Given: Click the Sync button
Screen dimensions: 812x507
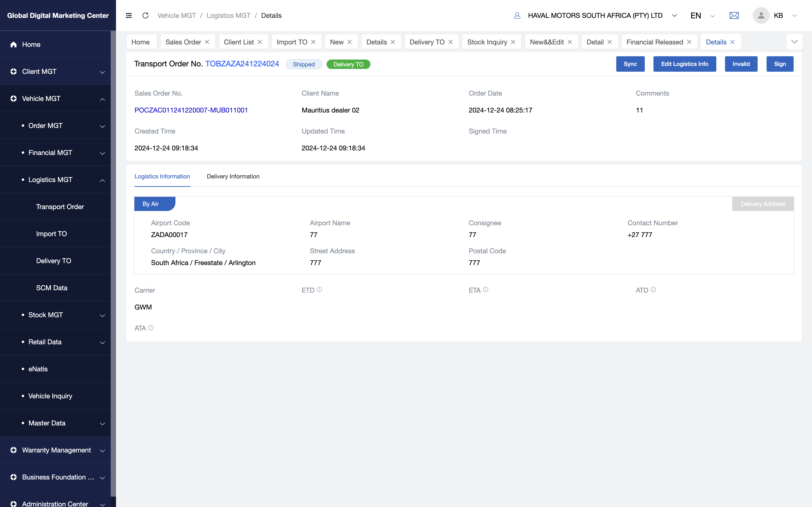Looking at the screenshot, I should coord(630,64).
